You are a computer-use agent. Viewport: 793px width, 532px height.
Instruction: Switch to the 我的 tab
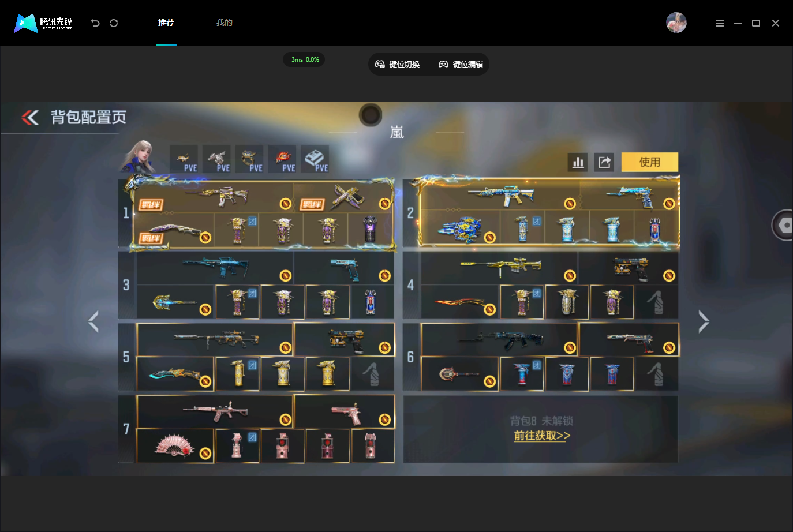[x=224, y=23]
